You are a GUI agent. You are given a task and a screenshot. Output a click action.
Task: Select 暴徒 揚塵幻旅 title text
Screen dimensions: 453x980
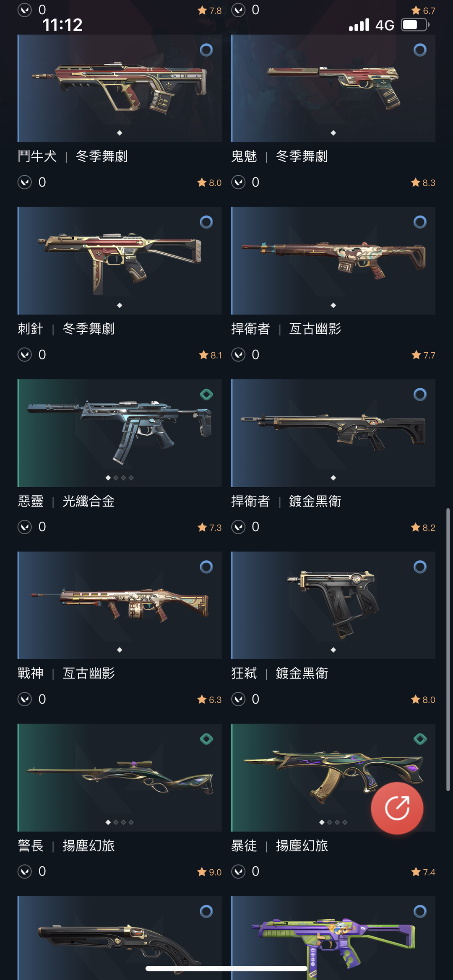[x=279, y=846]
